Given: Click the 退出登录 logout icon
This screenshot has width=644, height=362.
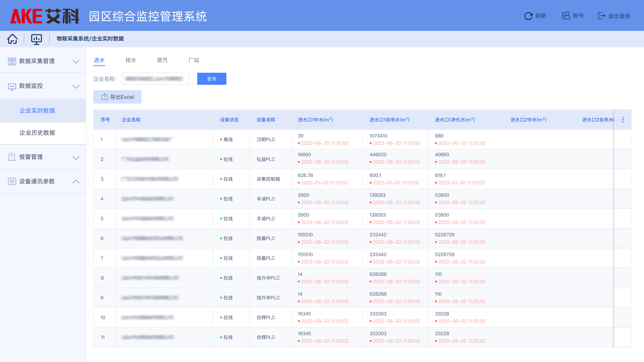Looking at the screenshot, I should click(602, 16).
